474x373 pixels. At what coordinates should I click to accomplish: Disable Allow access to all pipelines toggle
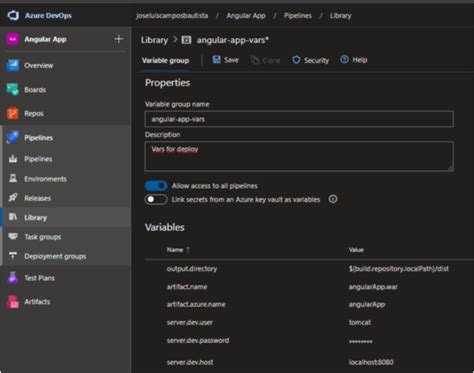click(x=156, y=186)
